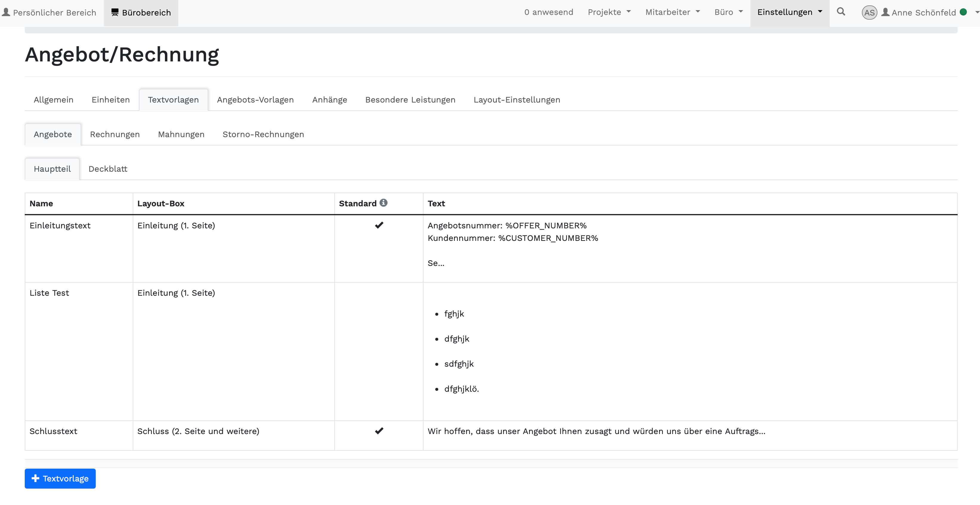Click the Schlusstext standard checkmark
Image resolution: width=980 pixels, height=505 pixels.
tap(379, 431)
